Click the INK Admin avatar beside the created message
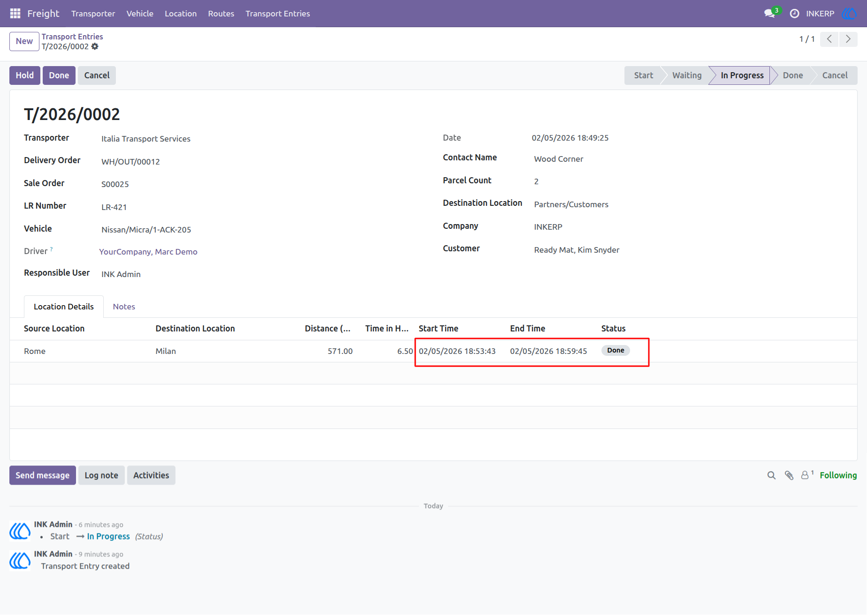This screenshot has height=616, width=867. coord(20,561)
